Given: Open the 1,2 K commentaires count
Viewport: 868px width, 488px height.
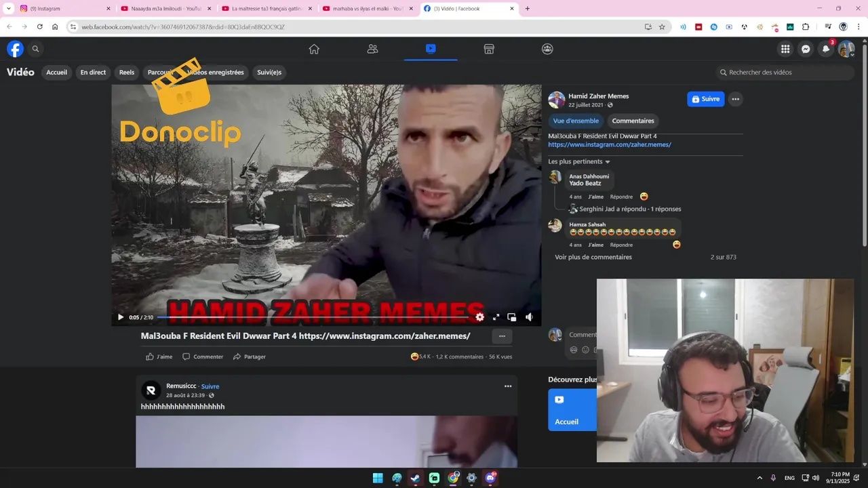Looking at the screenshot, I should click(x=460, y=357).
